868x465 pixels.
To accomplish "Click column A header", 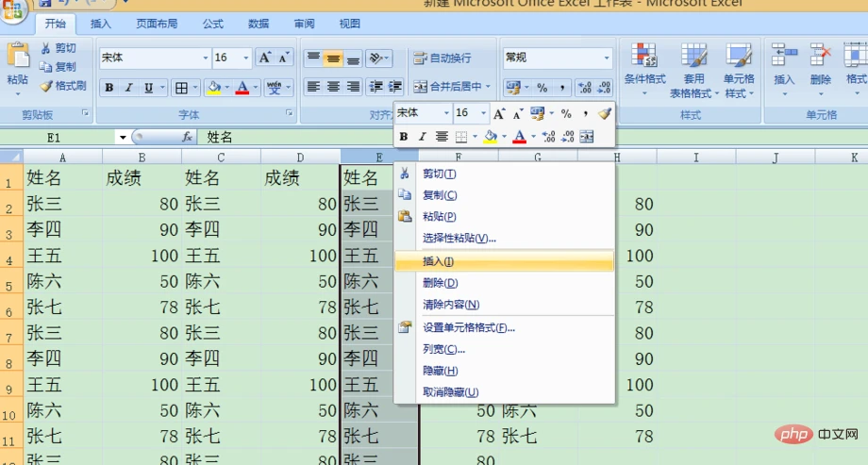I will point(62,158).
